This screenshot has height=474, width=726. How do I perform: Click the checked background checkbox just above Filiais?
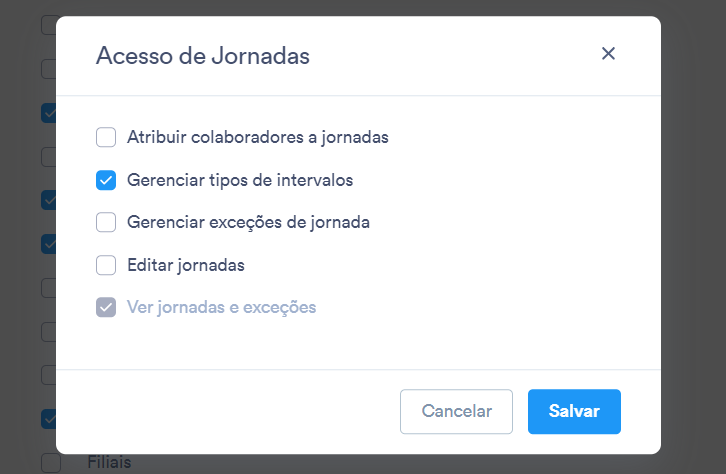click(49, 419)
